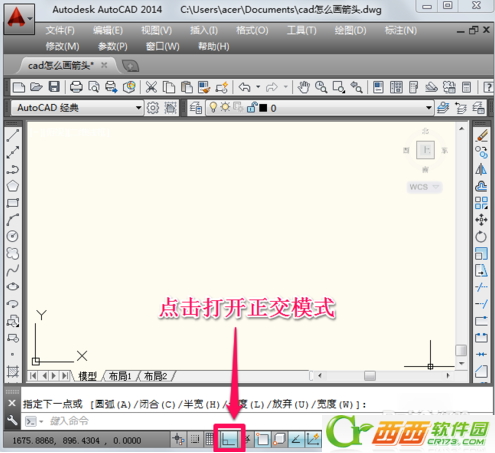Click the Erase tool in modify toolbar
This screenshot has height=453, width=495.
point(481,136)
